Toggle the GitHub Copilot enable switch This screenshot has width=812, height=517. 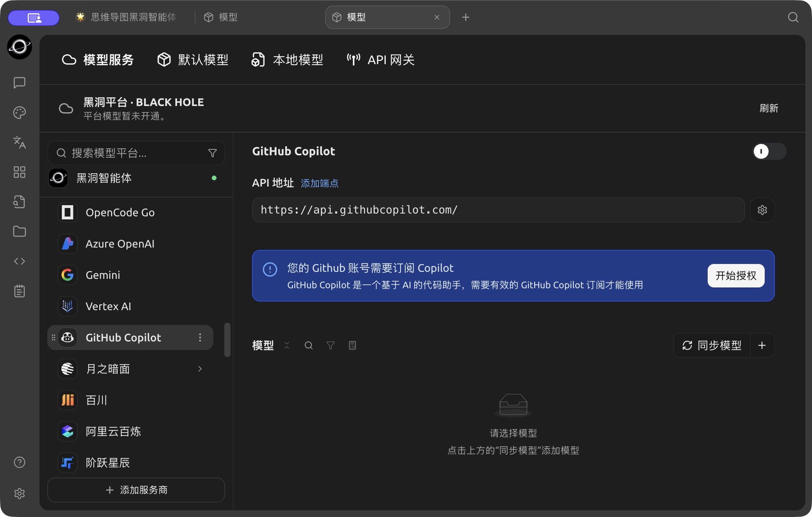coord(769,151)
